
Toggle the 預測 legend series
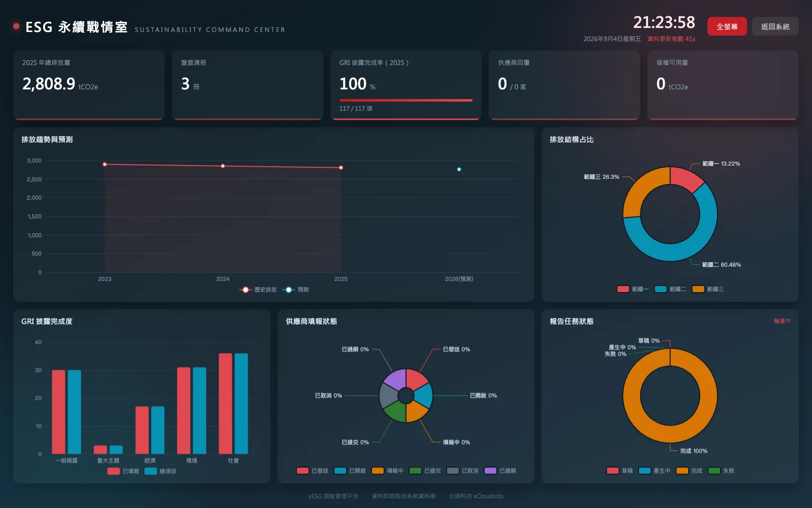coord(296,290)
